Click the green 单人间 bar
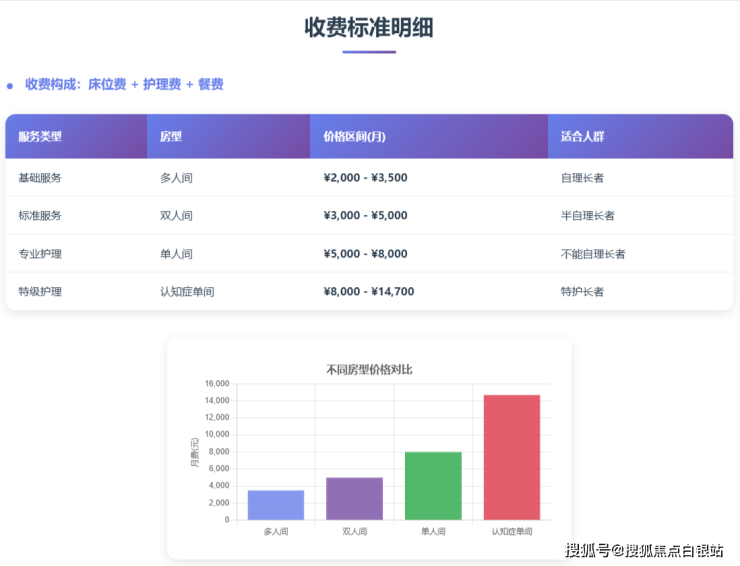Viewport: 740px width, 566px height. (433, 486)
